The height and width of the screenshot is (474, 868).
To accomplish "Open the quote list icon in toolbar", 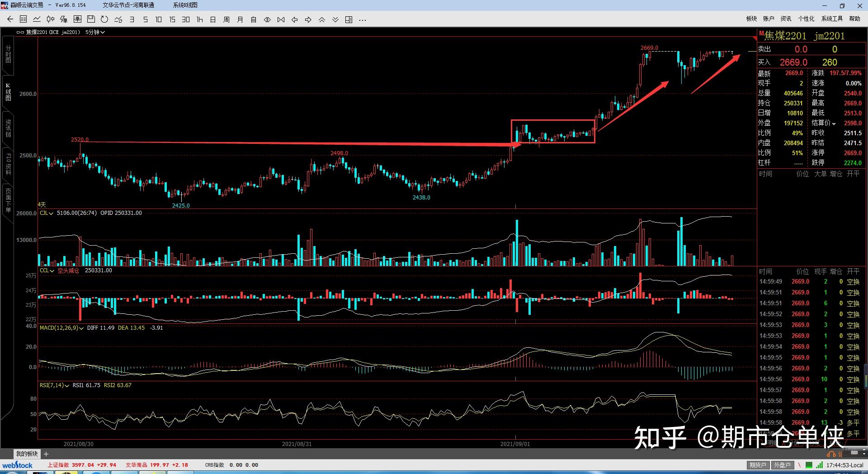I will coord(24,19).
